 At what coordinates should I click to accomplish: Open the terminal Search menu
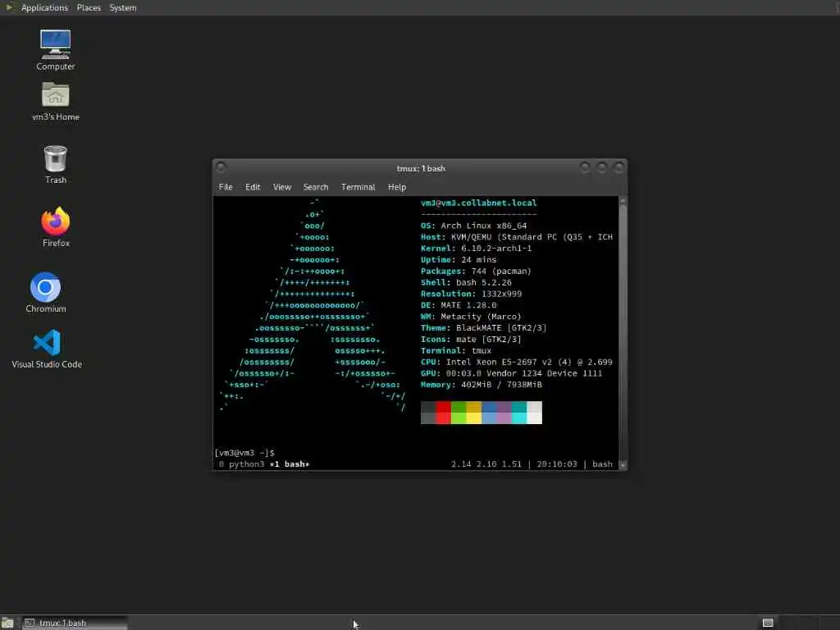pos(316,187)
